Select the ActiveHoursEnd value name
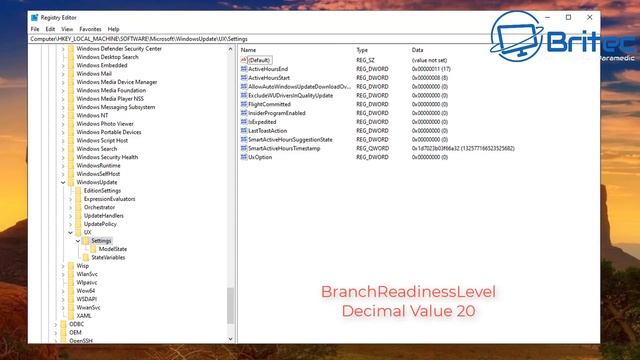This screenshot has width=640, height=360. pyautogui.click(x=268, y=69)
